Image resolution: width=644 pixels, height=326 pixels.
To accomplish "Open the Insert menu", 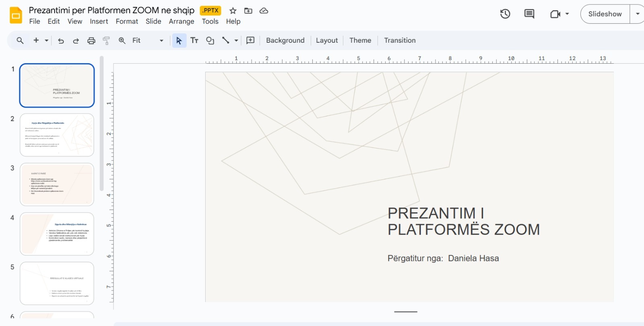I will [99, 21].
